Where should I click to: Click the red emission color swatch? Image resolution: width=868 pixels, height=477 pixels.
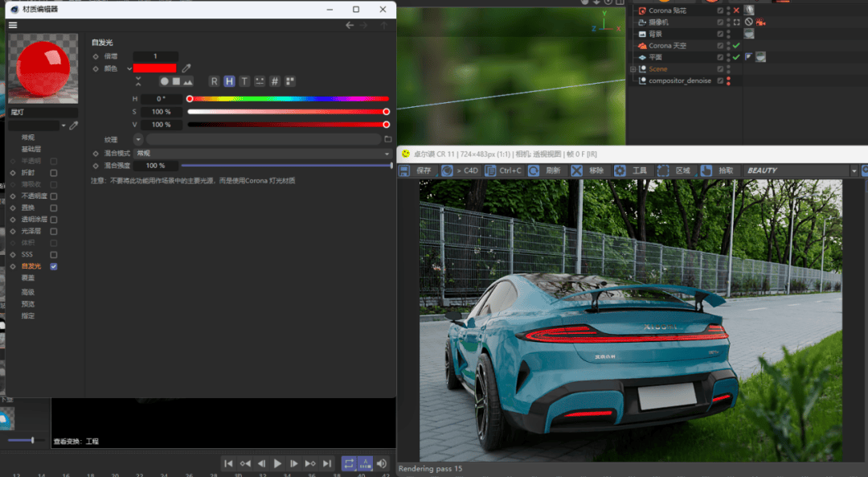[x=154, y=68]
